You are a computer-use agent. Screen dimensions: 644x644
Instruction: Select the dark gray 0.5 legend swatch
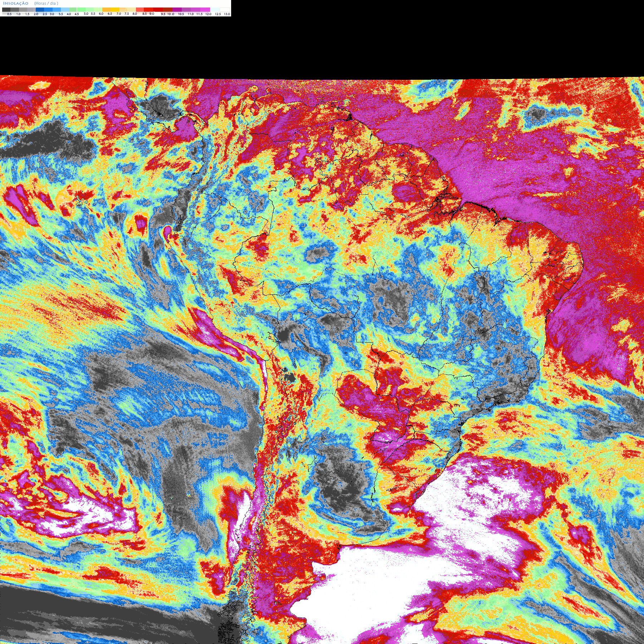click(x=6, y=10)
